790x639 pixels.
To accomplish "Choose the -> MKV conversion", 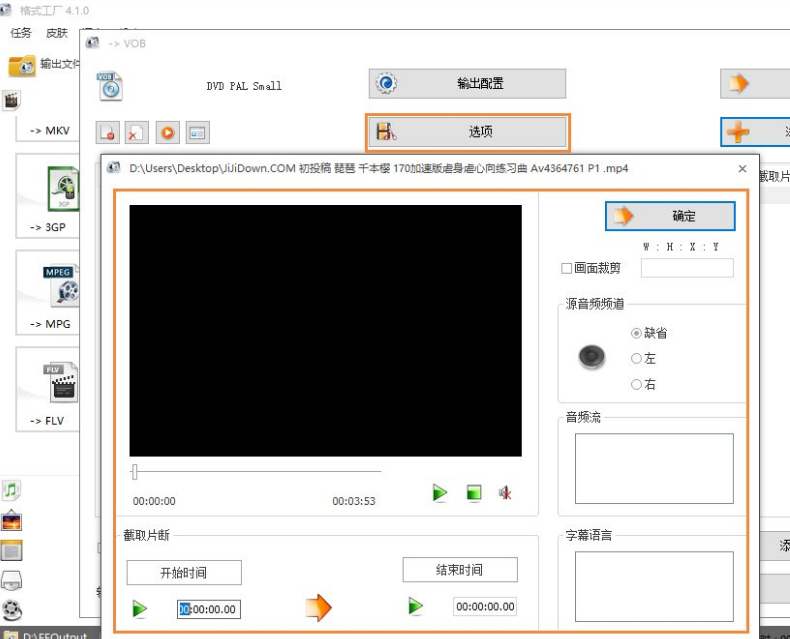I will point(49,131).
